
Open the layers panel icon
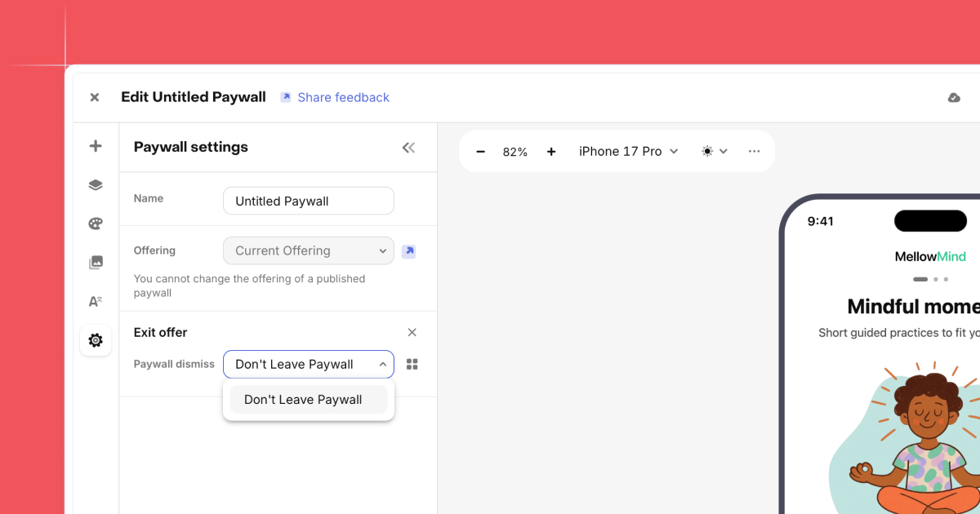96,185
